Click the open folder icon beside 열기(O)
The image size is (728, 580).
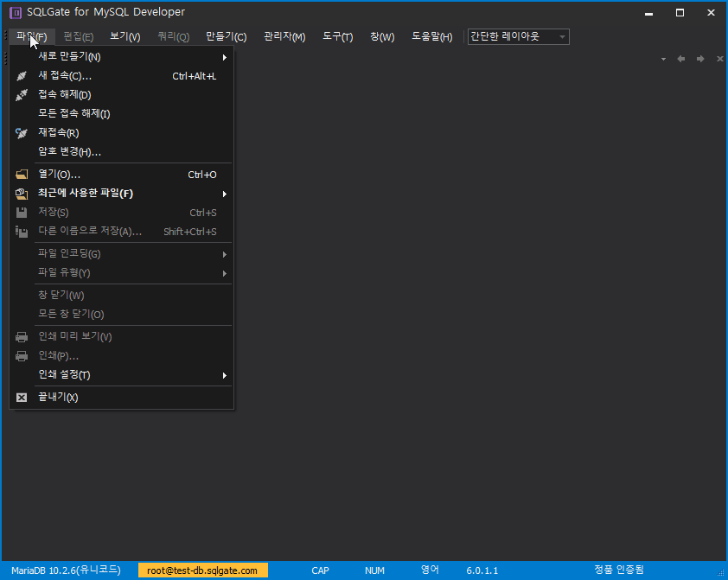22,175
